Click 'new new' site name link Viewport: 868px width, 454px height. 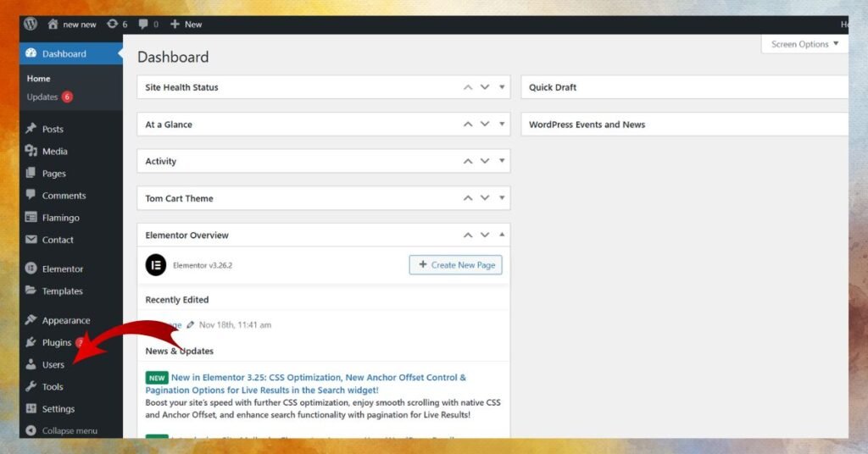[79, 25]
